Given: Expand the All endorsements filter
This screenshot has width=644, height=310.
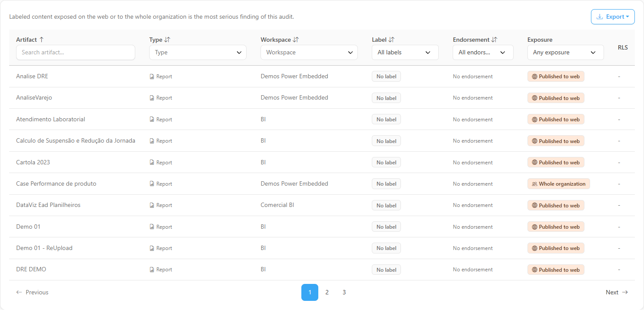Looking at the screenshot, I should (x=483, y=53).
